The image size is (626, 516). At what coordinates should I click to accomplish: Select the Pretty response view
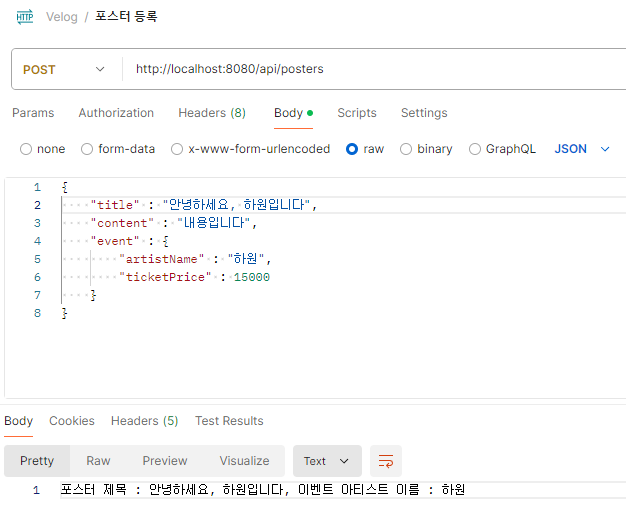point(37,461)
